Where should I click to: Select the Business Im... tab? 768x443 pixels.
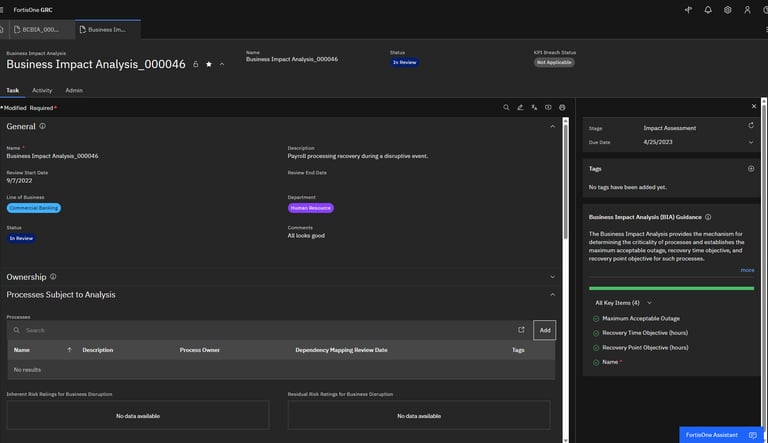click(108, 29)
